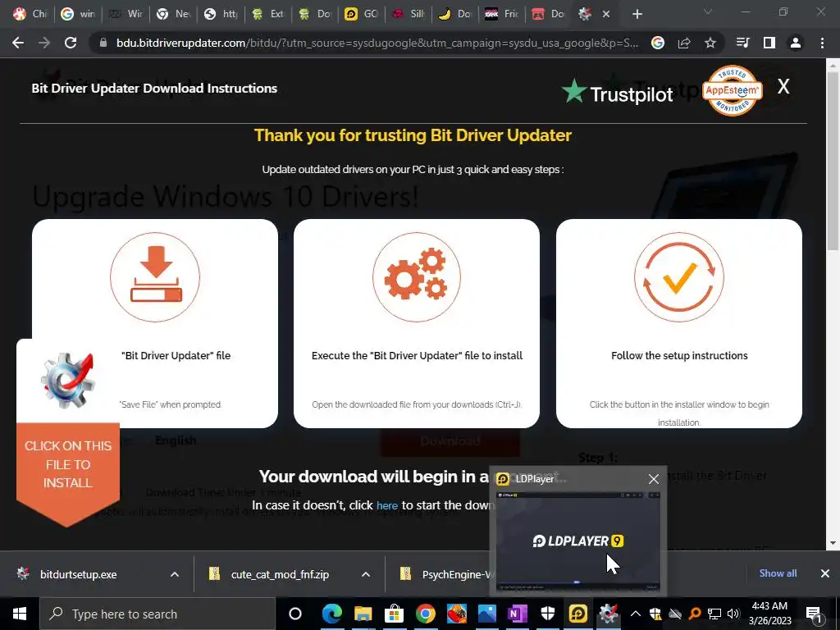The width and height of the screenshot is (840, 630).
Task: Open Cortana circle on taskbar
Action: (295, 614)
